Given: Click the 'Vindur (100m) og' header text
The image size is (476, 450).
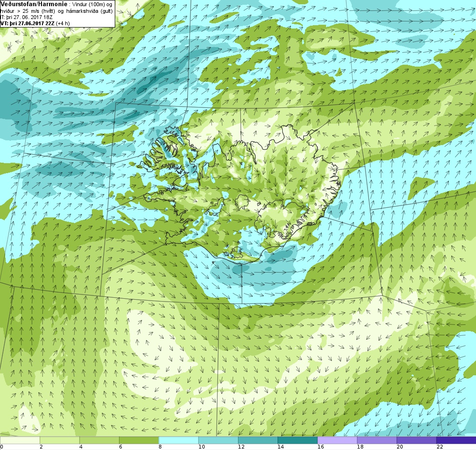Looking at the screenshot, I should coord(93,5).
